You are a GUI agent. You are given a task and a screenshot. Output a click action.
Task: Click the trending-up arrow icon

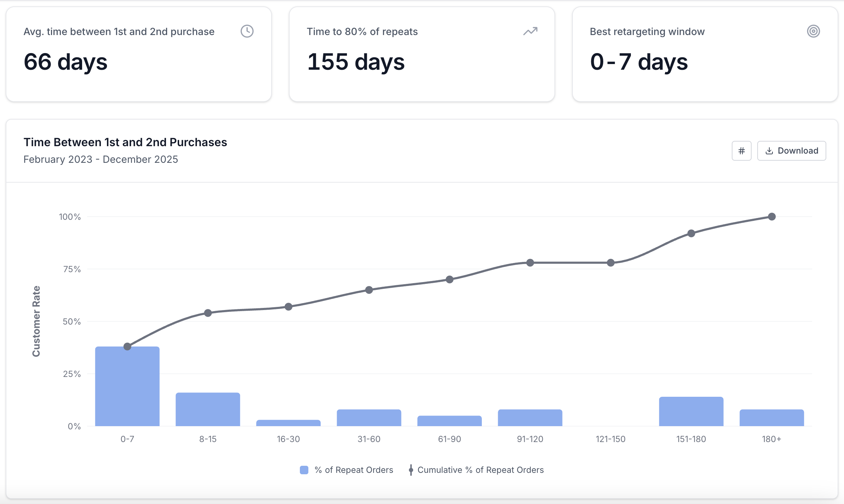(x=530, y=31)
